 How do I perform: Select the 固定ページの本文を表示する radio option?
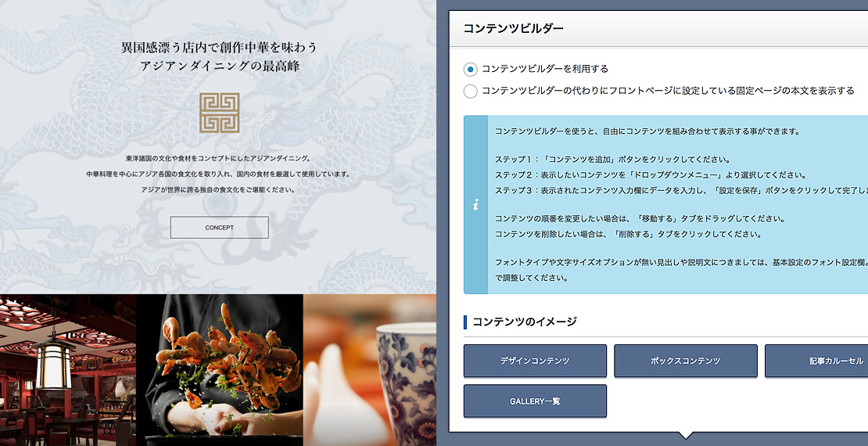470,91
